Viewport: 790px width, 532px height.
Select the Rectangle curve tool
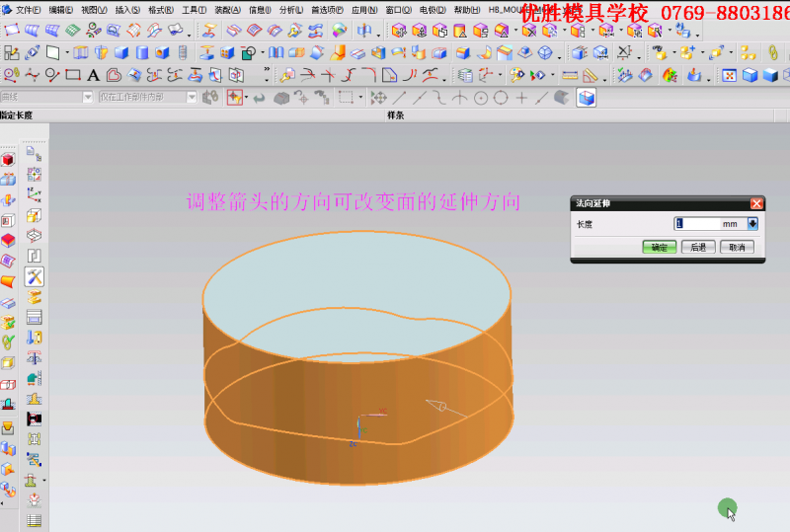tap(73, 76)
